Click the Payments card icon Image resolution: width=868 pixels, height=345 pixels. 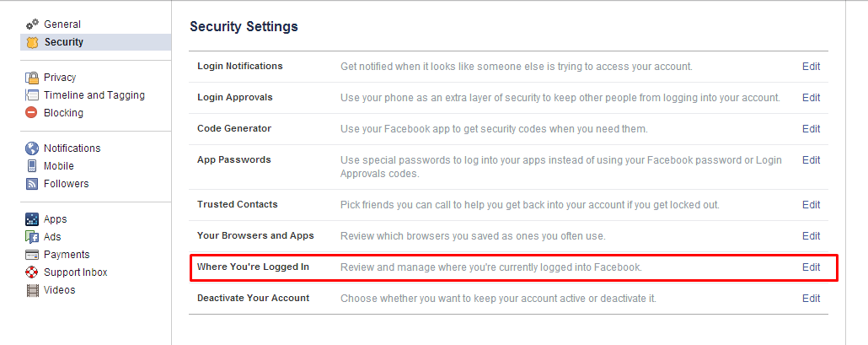[x=32, y=255]
